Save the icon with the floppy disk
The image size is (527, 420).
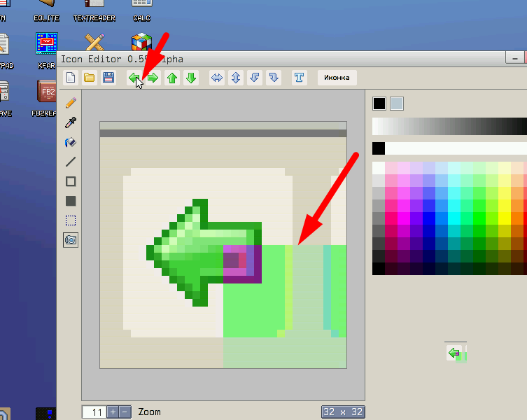tap(108, 78)
